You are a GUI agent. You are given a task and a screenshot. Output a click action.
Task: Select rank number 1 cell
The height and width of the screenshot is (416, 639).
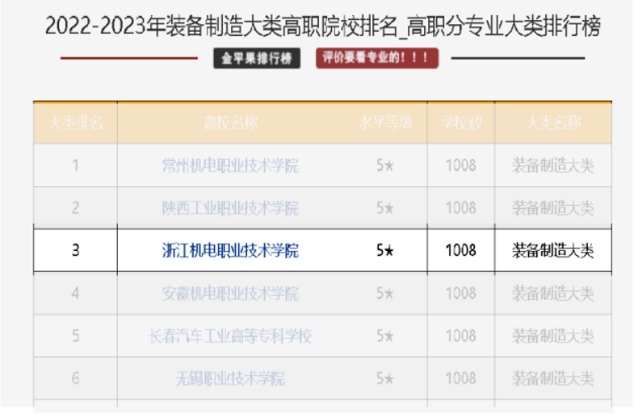pyautogui.click(x=75, y=165)
